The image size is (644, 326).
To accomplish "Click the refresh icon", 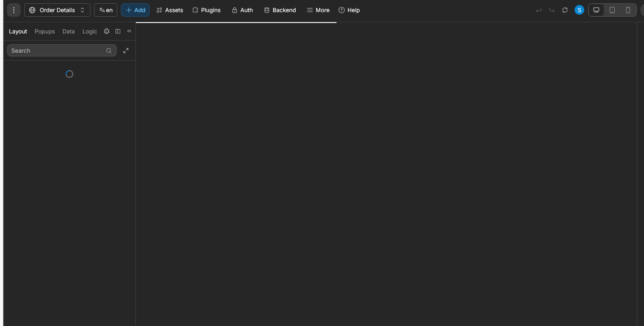I will coord(565,10).
